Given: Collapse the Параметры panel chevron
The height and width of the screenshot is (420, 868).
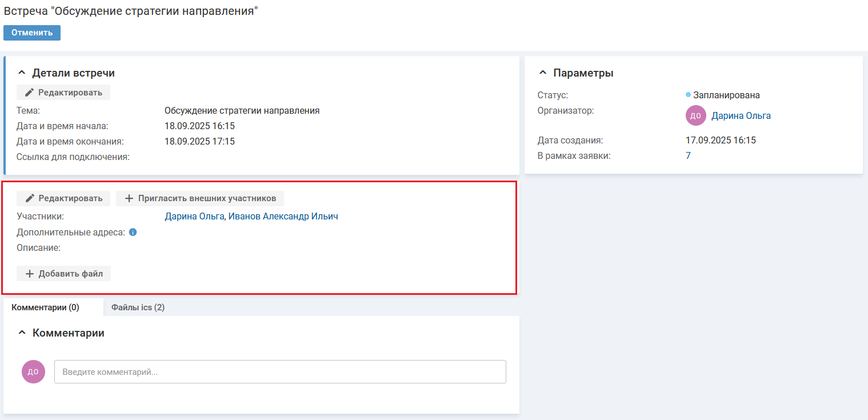Looking at the screenshot, I should [x=543, y=73].
